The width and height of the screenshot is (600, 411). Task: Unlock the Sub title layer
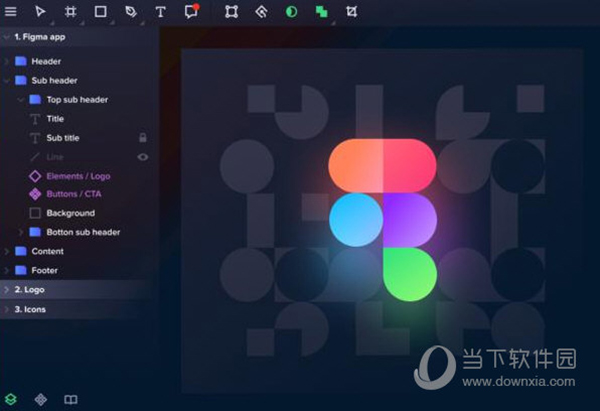[x=143, y=138]
